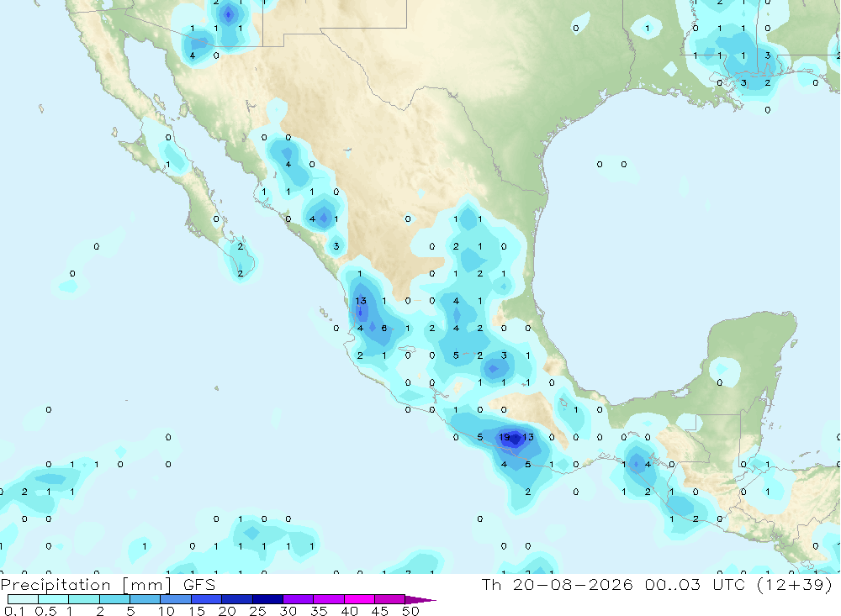Click the 25–30 mm navy legend swatch
The image size is (841, 616).
coord(267,599)
